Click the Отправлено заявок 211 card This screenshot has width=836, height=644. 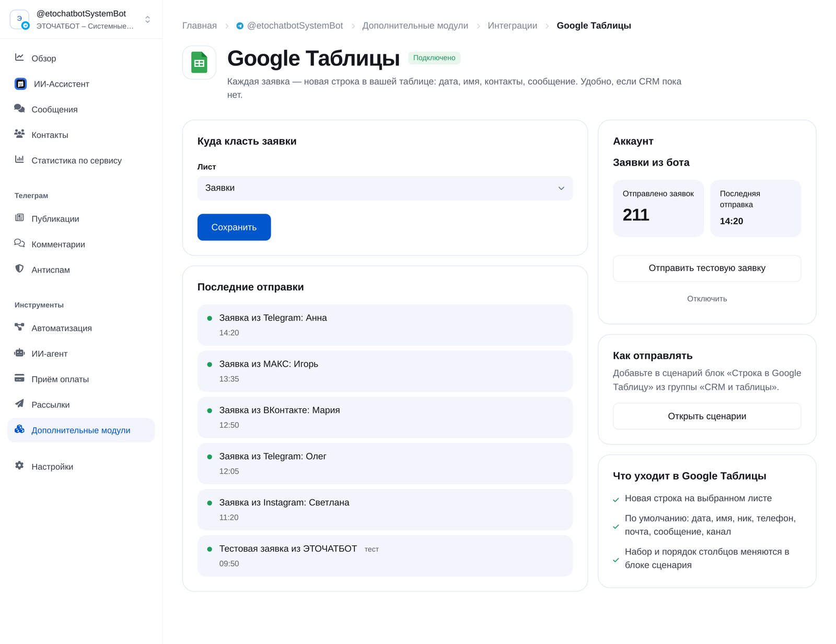click(658, 208)
